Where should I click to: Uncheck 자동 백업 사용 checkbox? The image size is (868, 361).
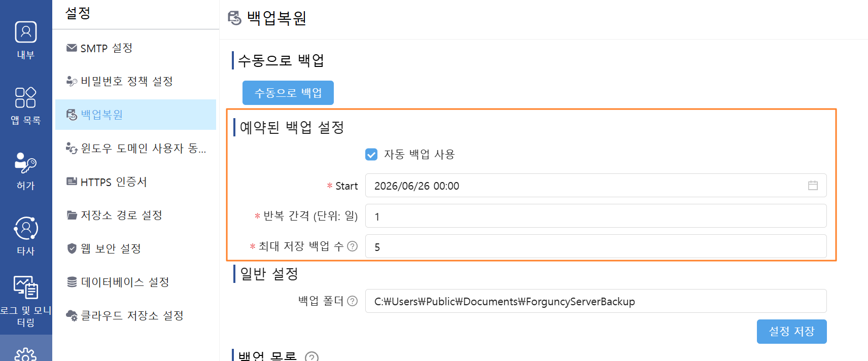coord(371,155)
